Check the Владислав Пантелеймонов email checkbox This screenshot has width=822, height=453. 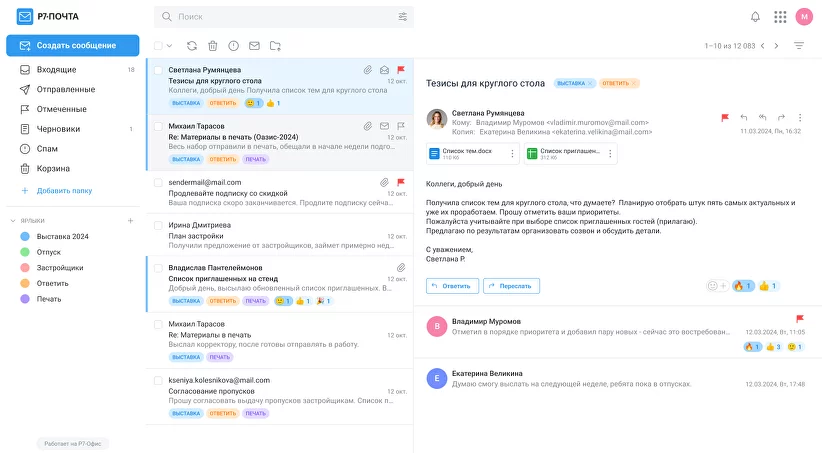click(x=158, y=267)
